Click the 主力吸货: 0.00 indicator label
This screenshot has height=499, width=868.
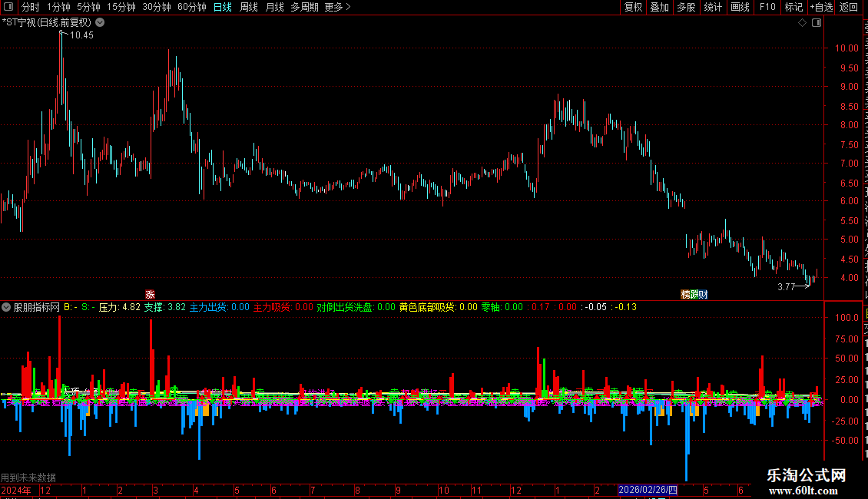(283, 307)
